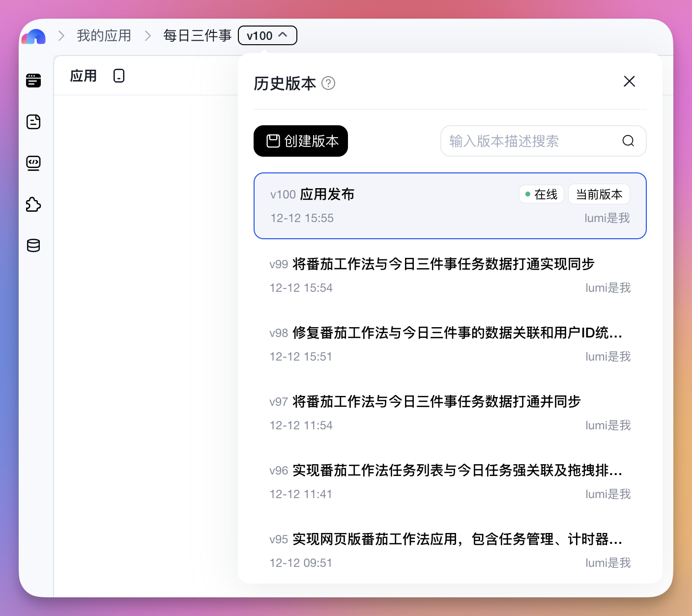This screenshot has width=692, height=616.
Task: Click the app logo in top-left corner
Action: tap(33, 36)
